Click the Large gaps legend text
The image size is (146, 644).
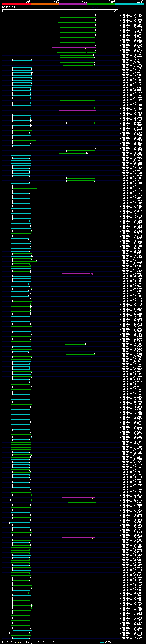(28, 642)
